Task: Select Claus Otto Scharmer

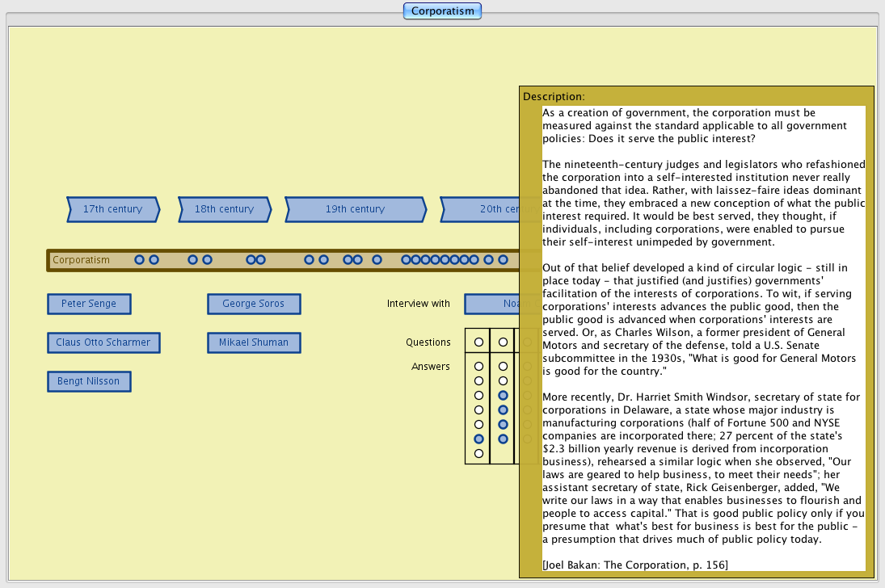Action: [103, 342]
